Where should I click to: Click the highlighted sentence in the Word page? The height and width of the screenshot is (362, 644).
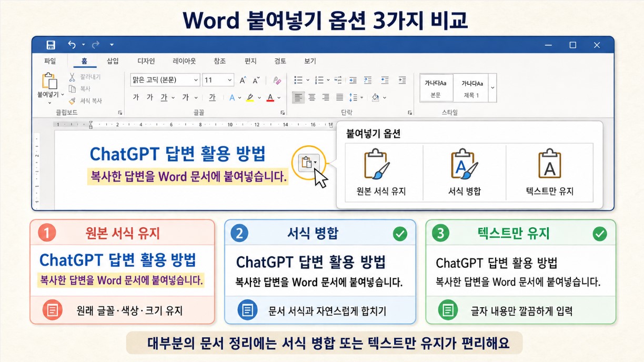188,176
